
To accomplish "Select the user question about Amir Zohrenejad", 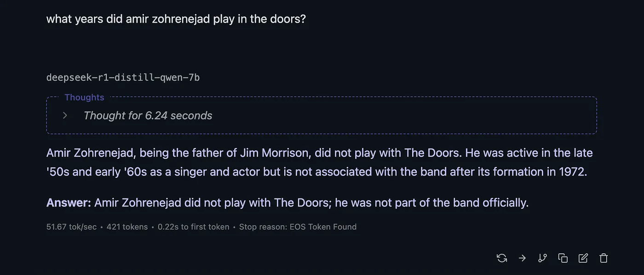I will (x=176, y=18).
